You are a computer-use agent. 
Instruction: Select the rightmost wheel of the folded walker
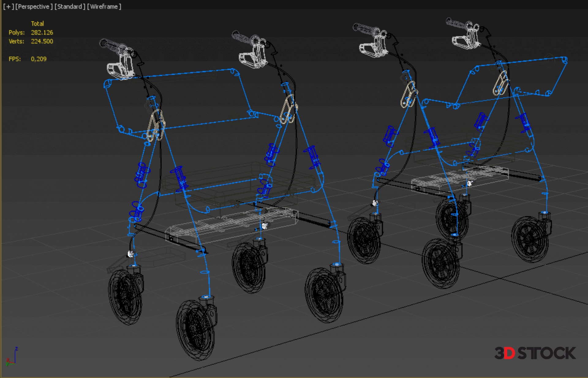(x=530, y=239)
